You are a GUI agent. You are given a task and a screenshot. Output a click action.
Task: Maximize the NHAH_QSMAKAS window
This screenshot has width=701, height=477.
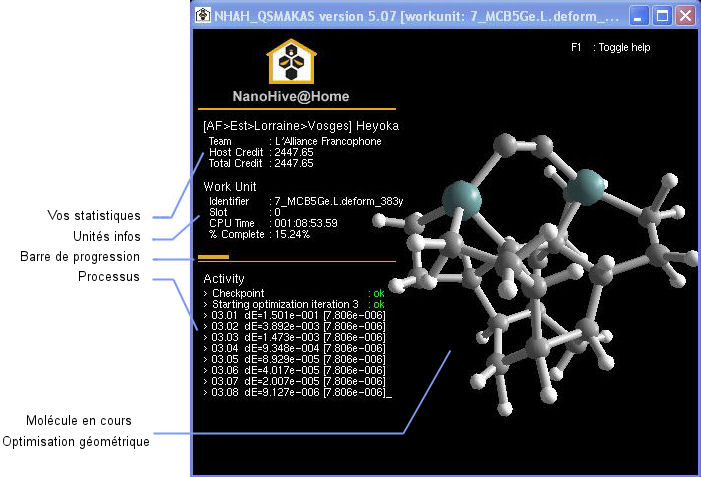coord(662,16)
